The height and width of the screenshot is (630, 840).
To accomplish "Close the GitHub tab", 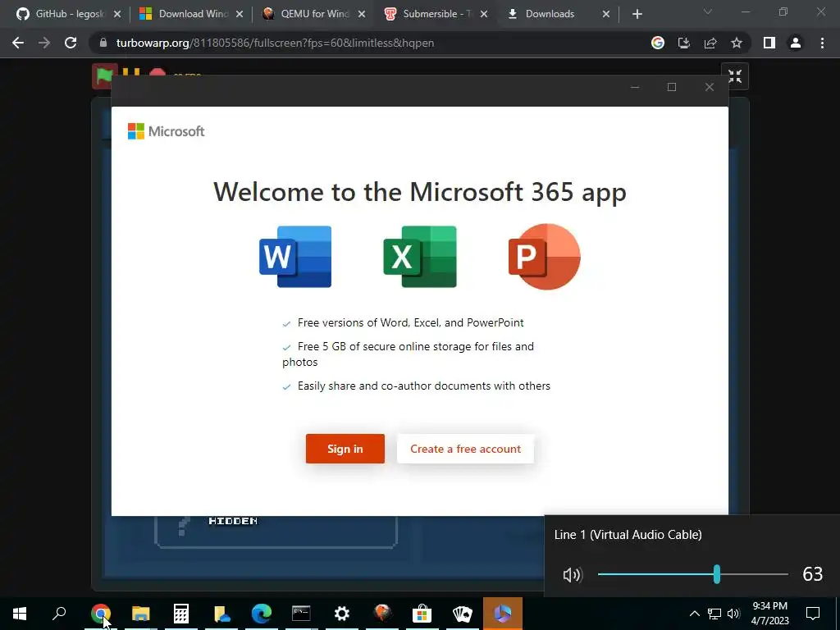I will 117,14.
